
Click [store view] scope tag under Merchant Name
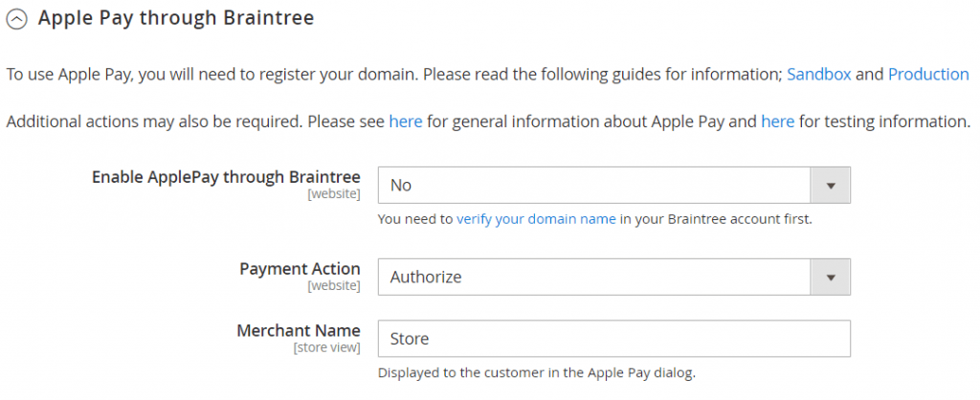pos(326,348)
